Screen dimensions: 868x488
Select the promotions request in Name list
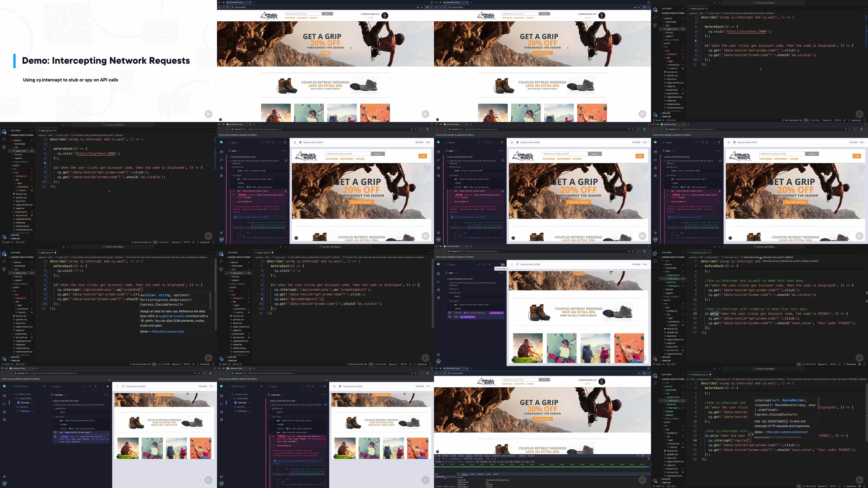click(441, 477)
